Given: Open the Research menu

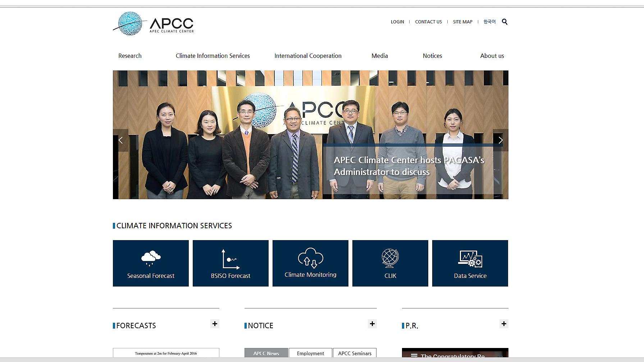Looking at the screenshot, I should coord(130,56).
